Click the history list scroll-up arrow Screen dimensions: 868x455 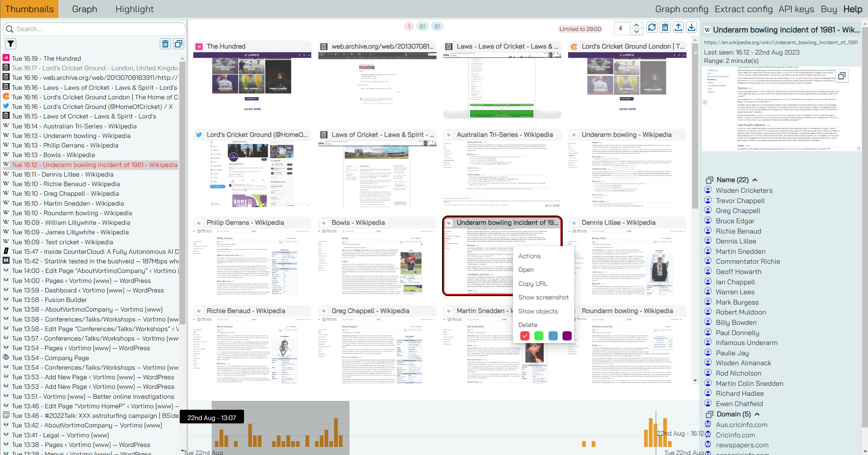[182, 58]
